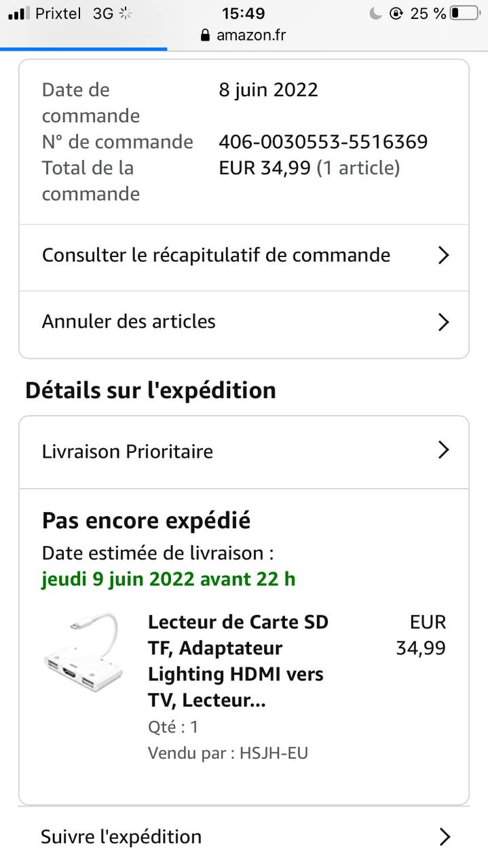488x868 pixels.
Task: Tap the clock showing 15:49
Action: tap(244, 13)
